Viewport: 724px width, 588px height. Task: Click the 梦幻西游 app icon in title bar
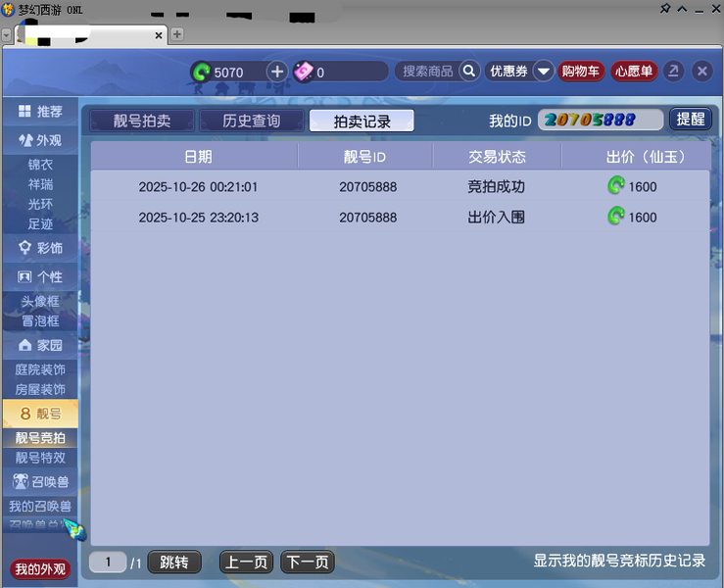(8, 9)
